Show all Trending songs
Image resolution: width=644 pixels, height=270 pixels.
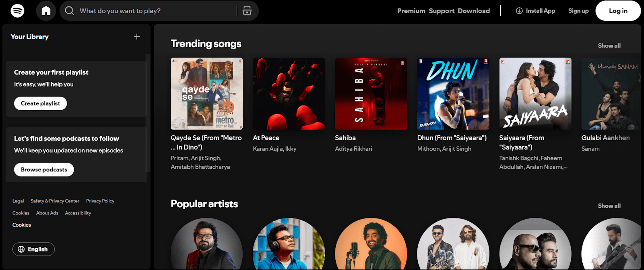click(x=609, y=45)
